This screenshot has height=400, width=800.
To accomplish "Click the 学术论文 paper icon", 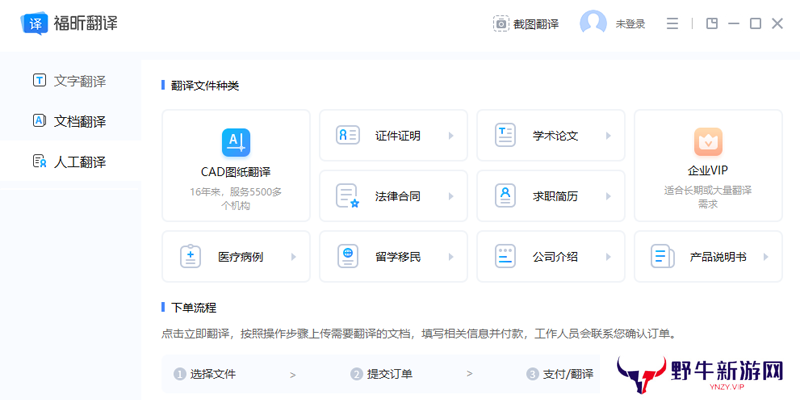I will tap(505, 135).
